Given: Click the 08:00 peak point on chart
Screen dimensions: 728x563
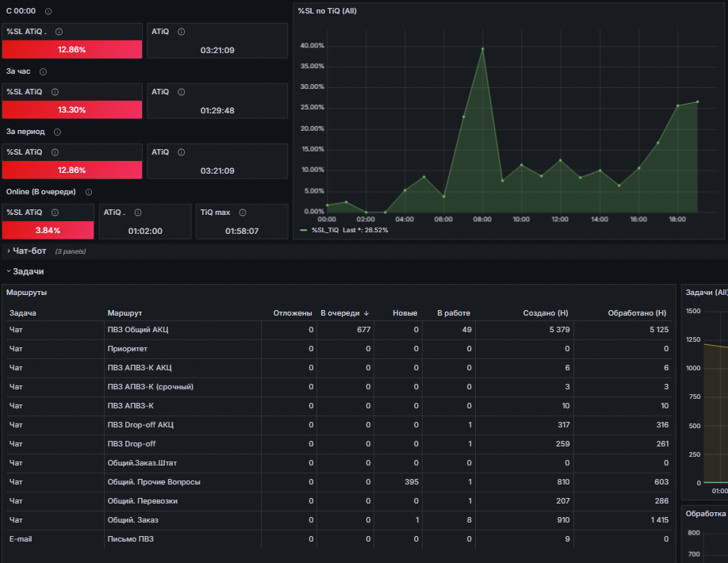Looking at the screenshot, I should [x=482, y=48].
